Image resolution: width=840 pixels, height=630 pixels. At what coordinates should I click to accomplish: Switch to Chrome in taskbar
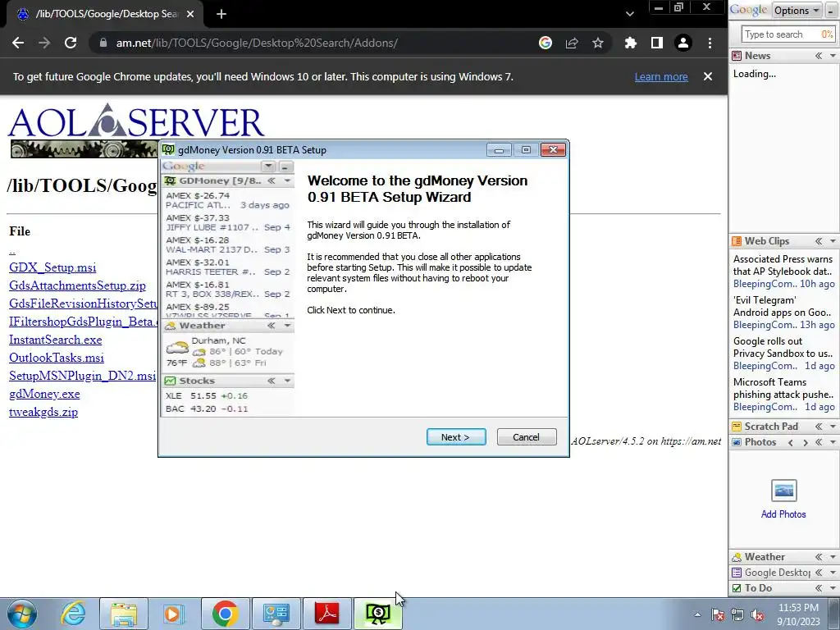tap(225, 614)
